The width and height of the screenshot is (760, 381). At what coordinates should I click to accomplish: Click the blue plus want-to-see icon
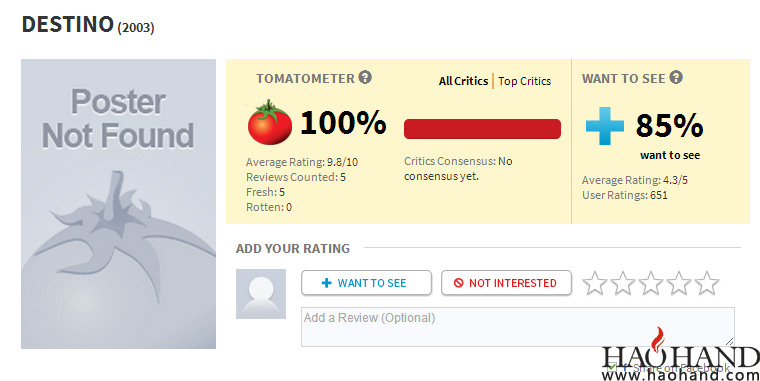[605, 126]
